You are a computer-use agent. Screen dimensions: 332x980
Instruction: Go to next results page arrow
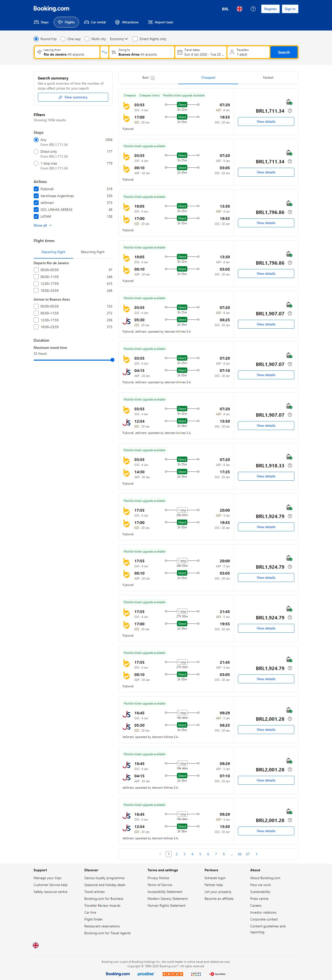257,854
